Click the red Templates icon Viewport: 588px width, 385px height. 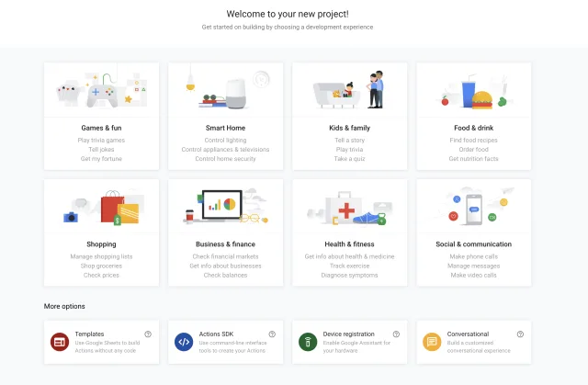pyautogui.click(x=60, y=342)
